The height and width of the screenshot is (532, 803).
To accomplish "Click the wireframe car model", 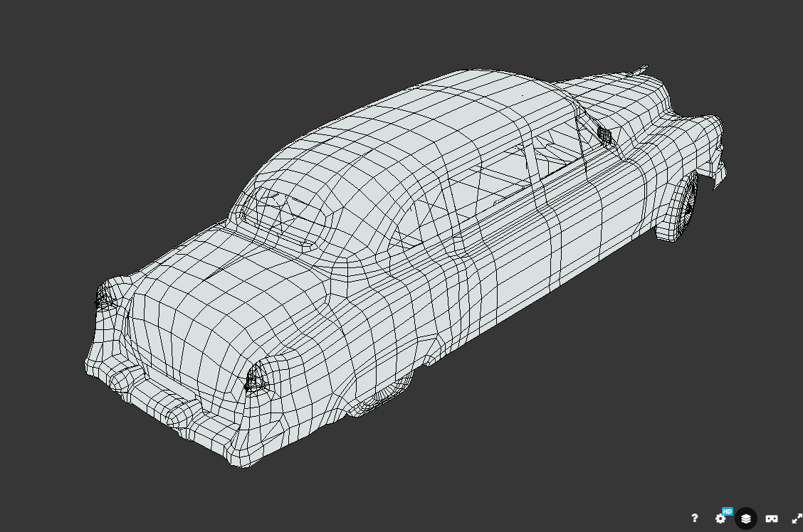I will click(404, 266).
